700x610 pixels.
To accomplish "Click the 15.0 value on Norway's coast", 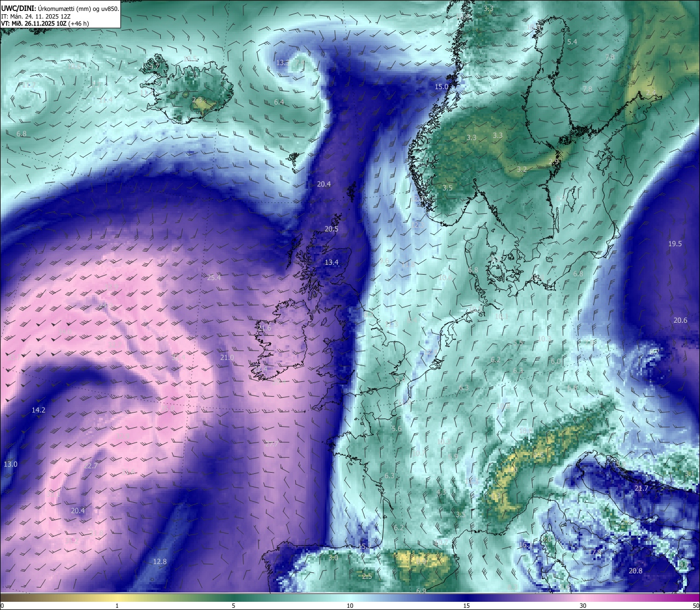I will [x=441, y=86].
